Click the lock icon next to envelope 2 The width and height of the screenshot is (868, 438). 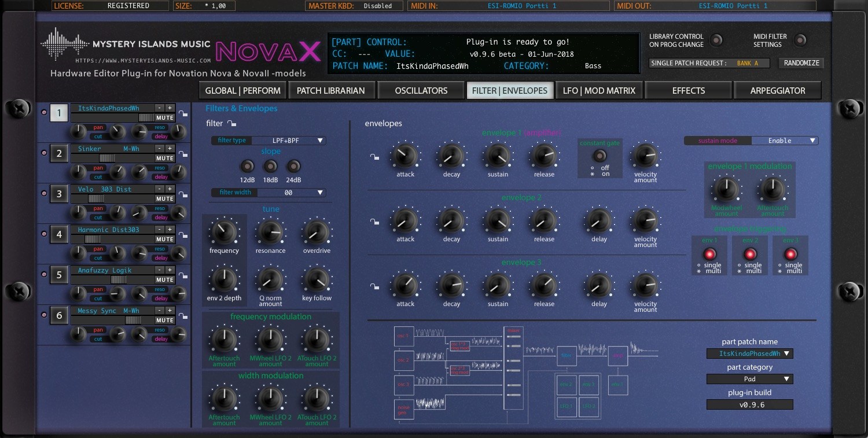pos(374,222)
